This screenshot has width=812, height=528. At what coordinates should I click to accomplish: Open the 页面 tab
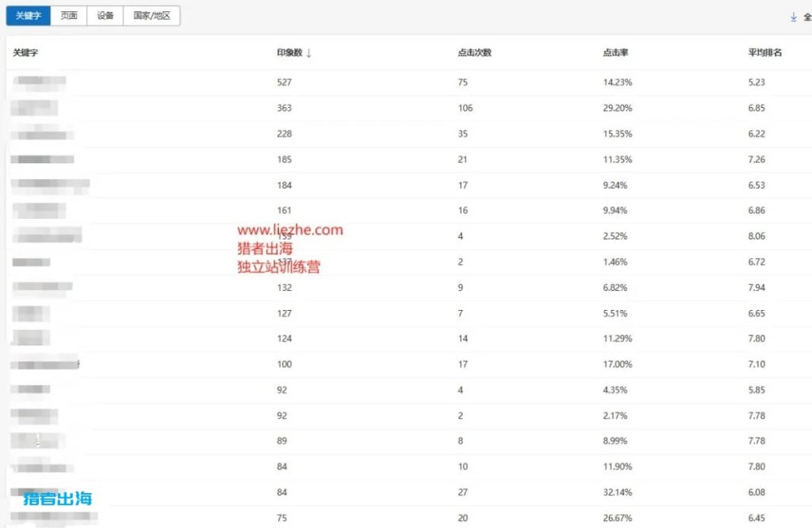69,16
